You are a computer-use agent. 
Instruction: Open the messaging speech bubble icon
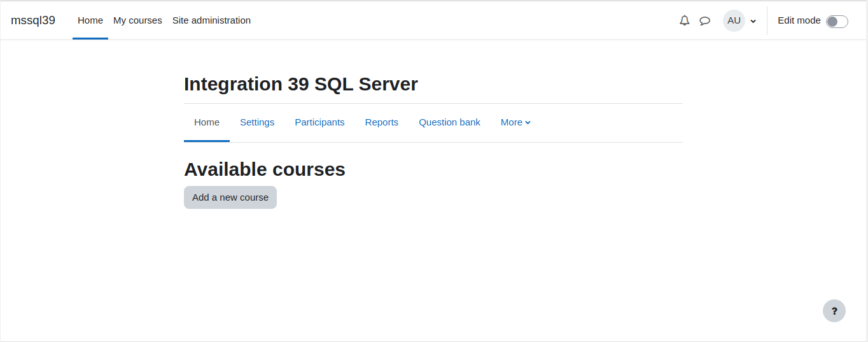(x=705, y=20)
